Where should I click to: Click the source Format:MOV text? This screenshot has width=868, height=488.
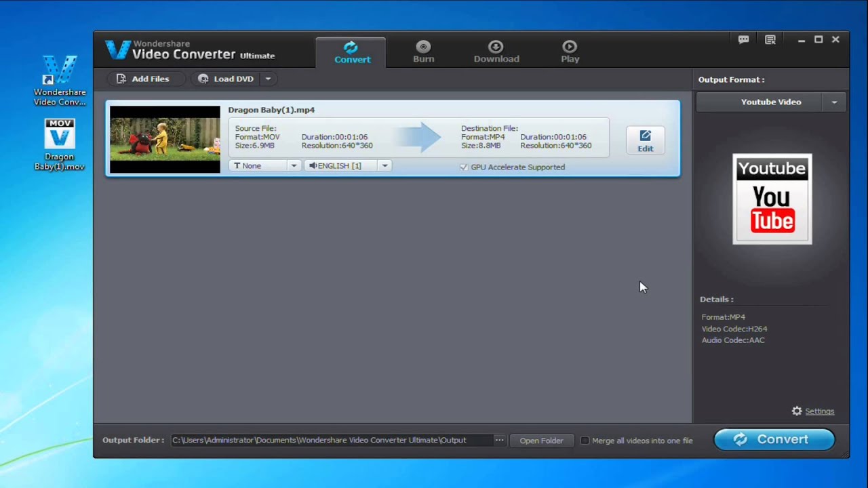(x=257, y=137)
